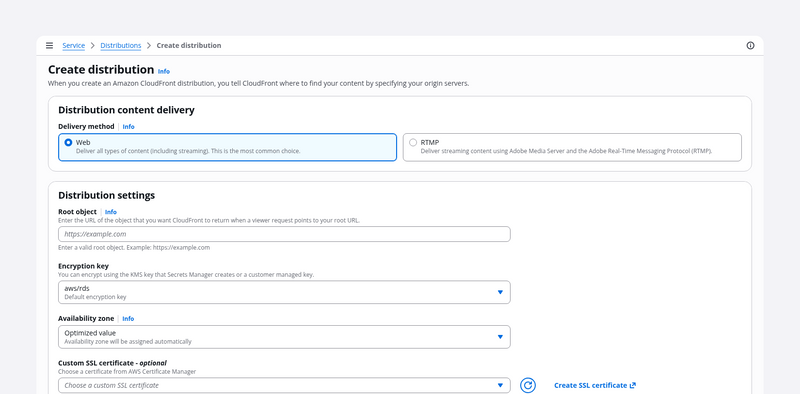Screen dimensions: 800x394
Task: Click the info circle icon at top right
Action: pyautogui.click(x=750, y=45)
